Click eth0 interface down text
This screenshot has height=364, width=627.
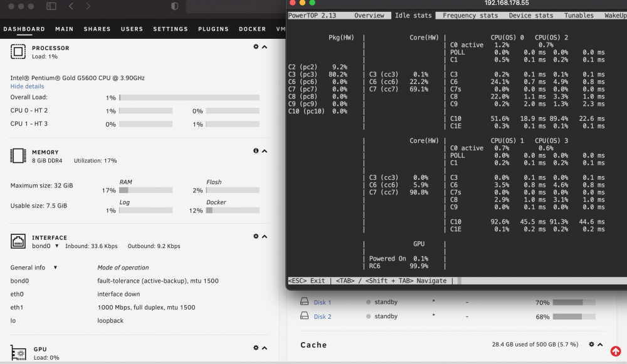click(x=119, y=294)
